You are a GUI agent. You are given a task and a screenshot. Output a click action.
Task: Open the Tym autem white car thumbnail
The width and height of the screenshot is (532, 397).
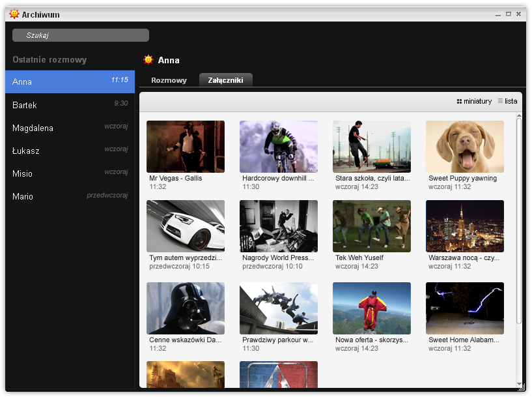186,226
